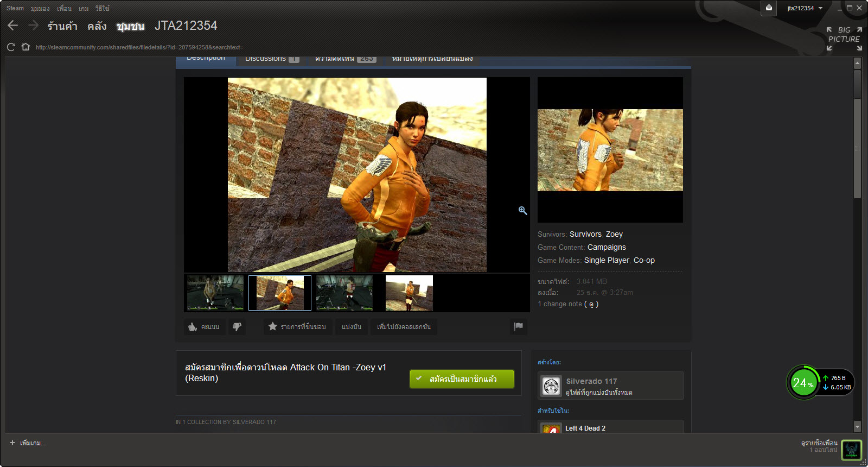Image resolution: width=868 pixels, height=467 pixels.
Task: Open the Survivors tag link
Action: coord(585,234)
